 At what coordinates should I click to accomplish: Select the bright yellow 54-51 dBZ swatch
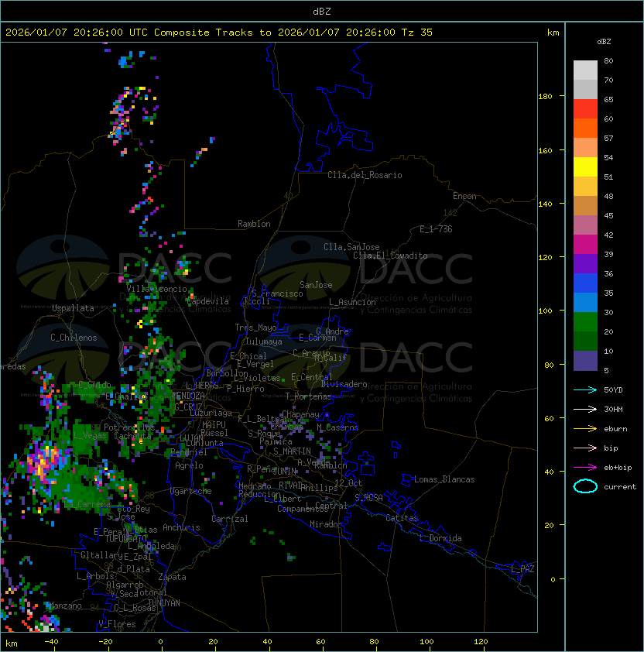(585, 166)
